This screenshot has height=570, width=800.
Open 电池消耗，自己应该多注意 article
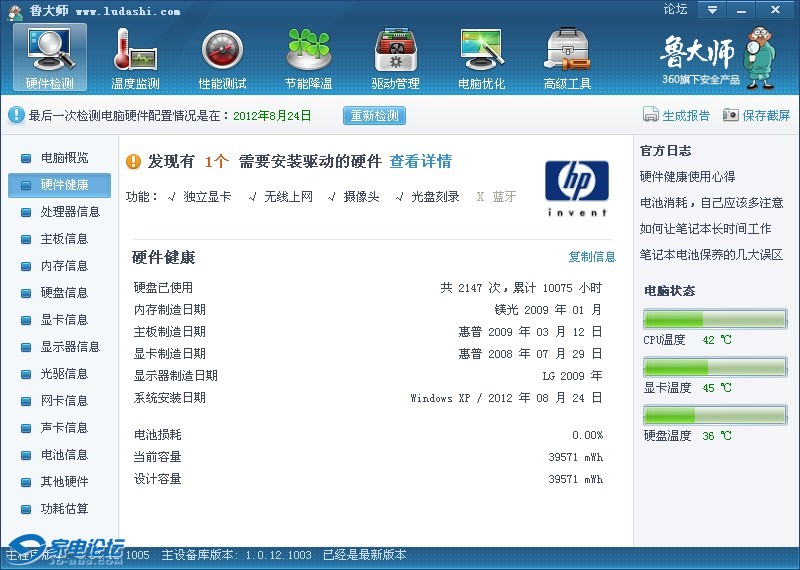click(711, 203)
